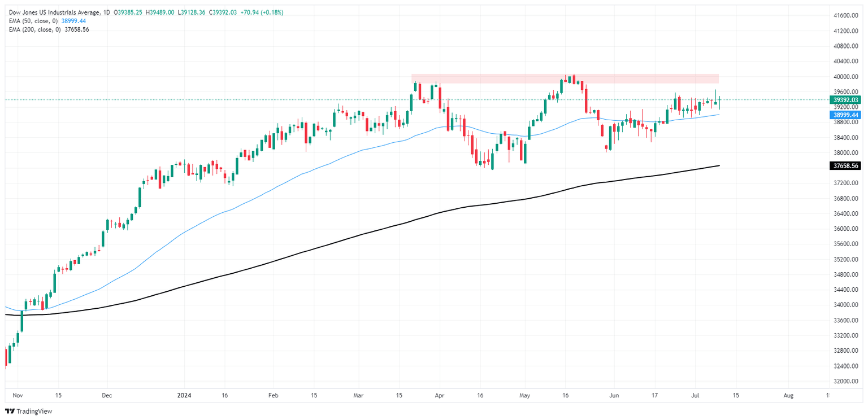Screen dimensions: 868x420
Task: Click the 38400.00 price axis label
Action: pyautogui.click(x=847, y=138)
